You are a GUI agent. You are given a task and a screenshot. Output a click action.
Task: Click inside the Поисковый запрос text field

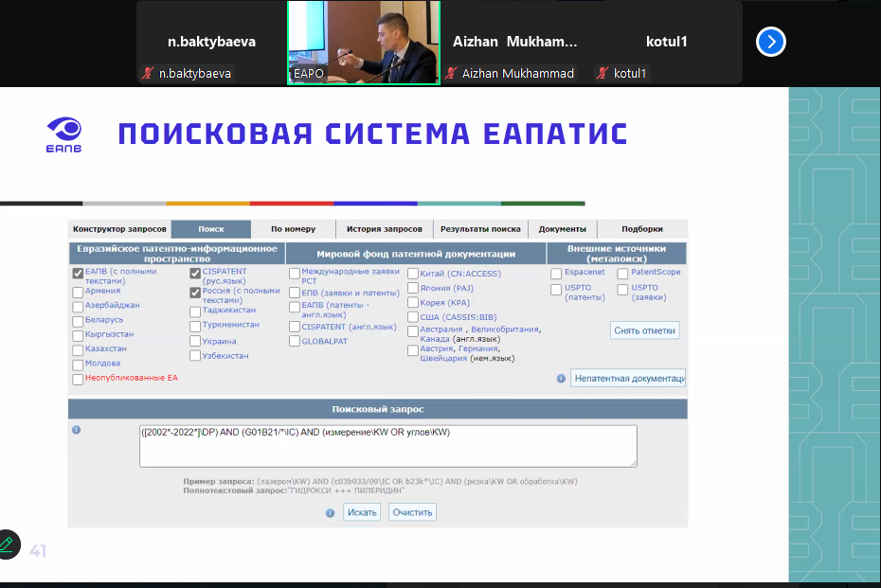pos(387,445)
